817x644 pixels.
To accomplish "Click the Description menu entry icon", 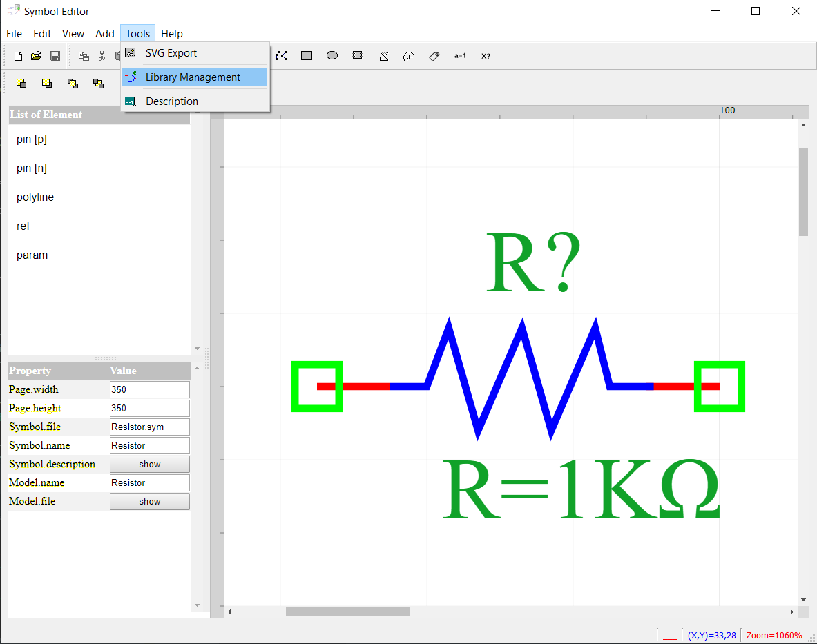I will click(x=131, y=101).
